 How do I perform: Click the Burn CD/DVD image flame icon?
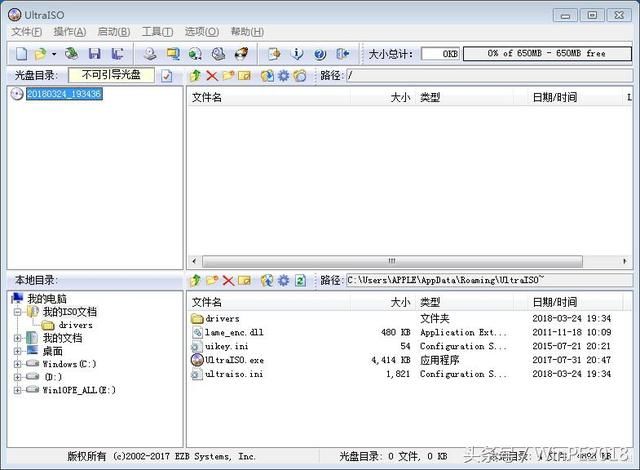[241, 54]
